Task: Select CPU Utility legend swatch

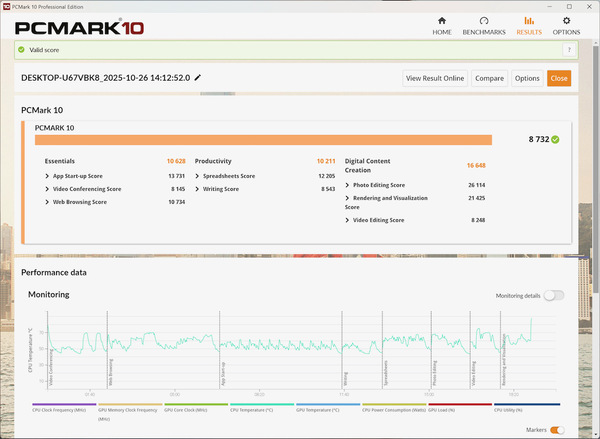Action: (527, 404)
